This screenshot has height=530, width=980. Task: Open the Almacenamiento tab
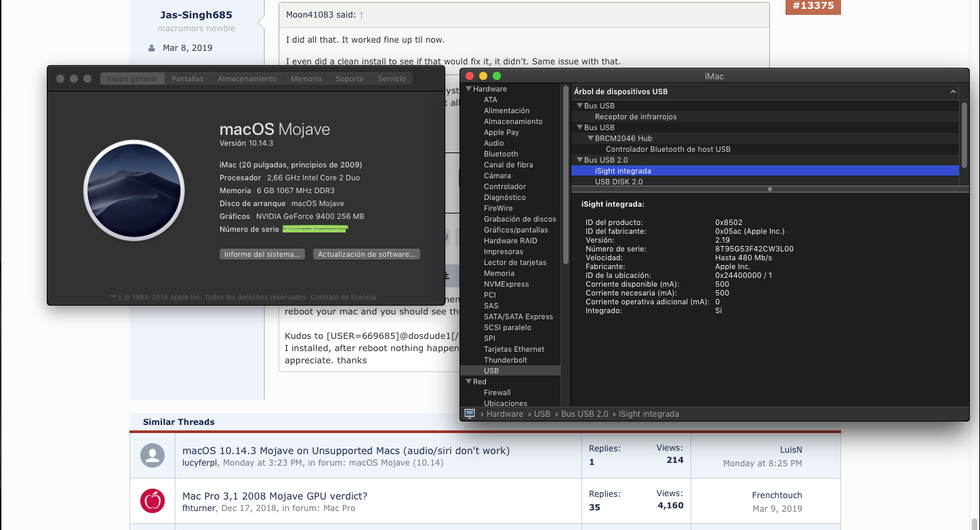click(x=247, y=79)
